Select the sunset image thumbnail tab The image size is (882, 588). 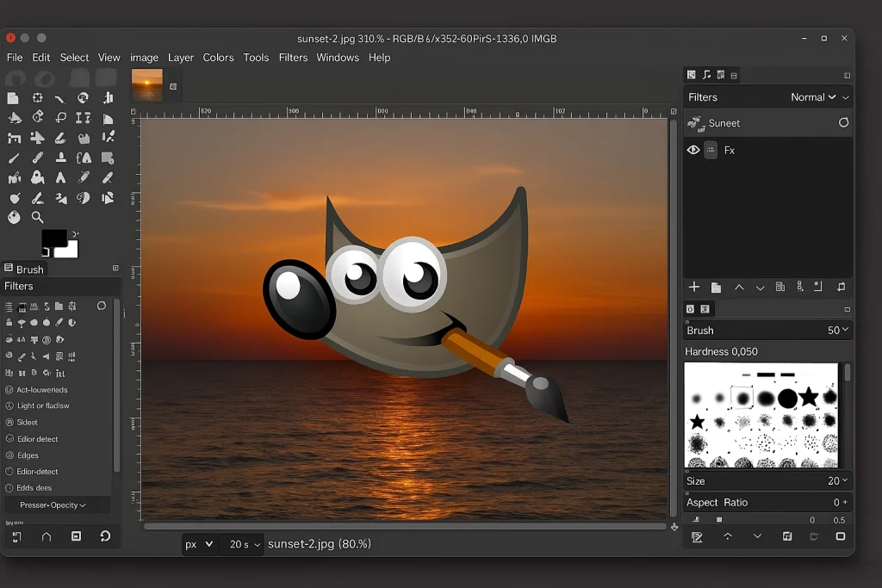(146, 85)
